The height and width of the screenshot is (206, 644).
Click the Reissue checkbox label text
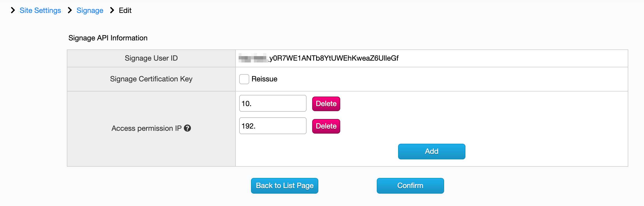pyautogui.click(x=264, y=79)
